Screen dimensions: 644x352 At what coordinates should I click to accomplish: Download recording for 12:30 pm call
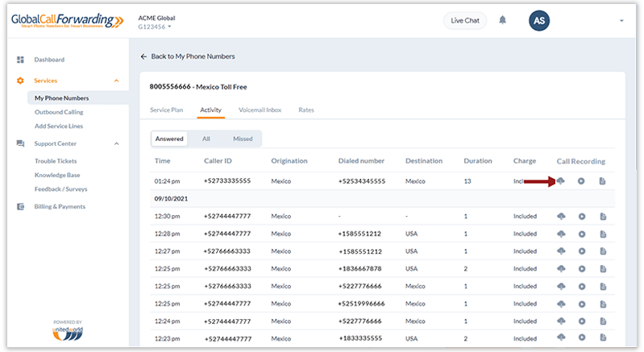561,216
